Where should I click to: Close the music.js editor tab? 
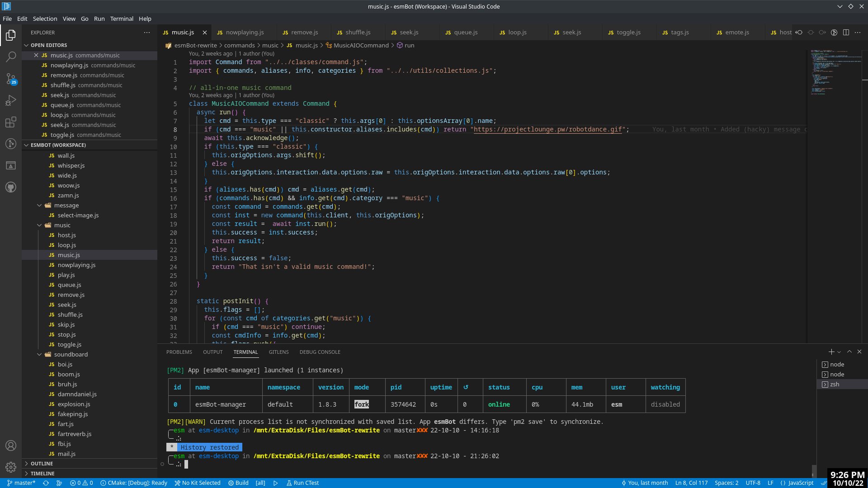[205, 33]
